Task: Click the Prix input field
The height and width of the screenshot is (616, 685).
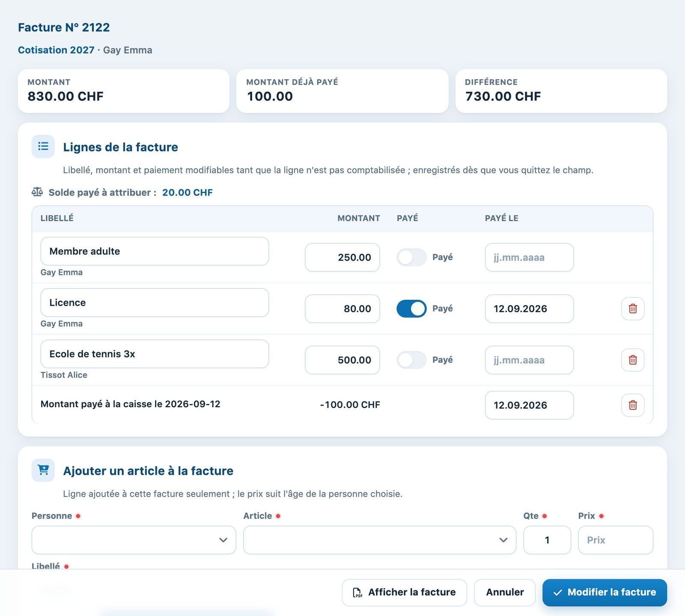Action: (x=616, y=540)
